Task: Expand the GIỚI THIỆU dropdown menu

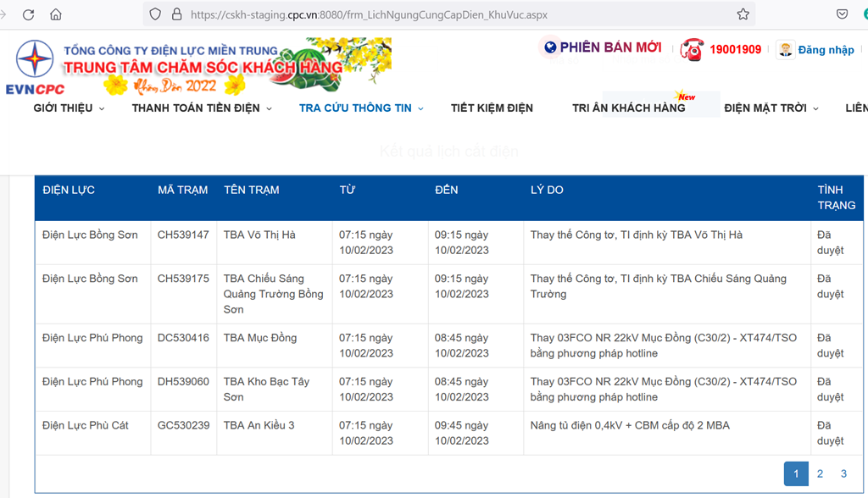Action: 69,108
